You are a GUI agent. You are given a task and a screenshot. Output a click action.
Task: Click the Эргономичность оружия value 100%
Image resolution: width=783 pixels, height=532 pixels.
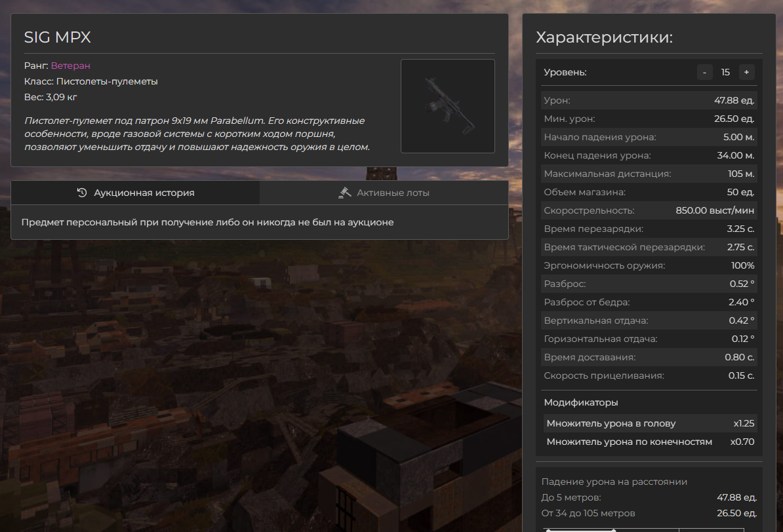(x=742, y=265)
